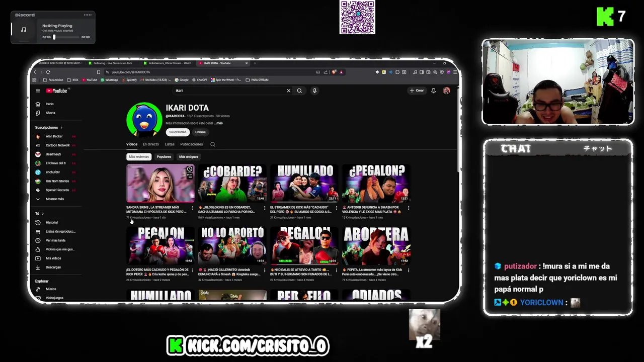
Task: Open options for HUMILLADO video
Action: (x=336, y=208)
